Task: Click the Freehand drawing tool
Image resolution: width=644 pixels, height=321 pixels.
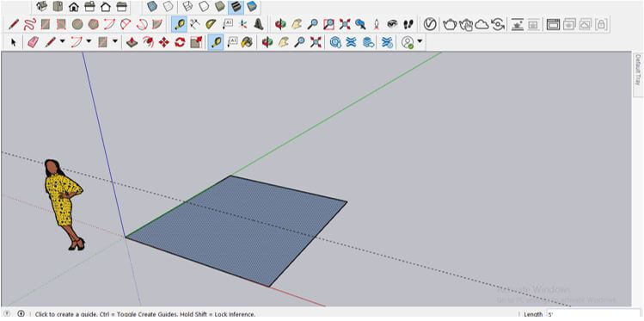Action: click(x=29, y=24)
